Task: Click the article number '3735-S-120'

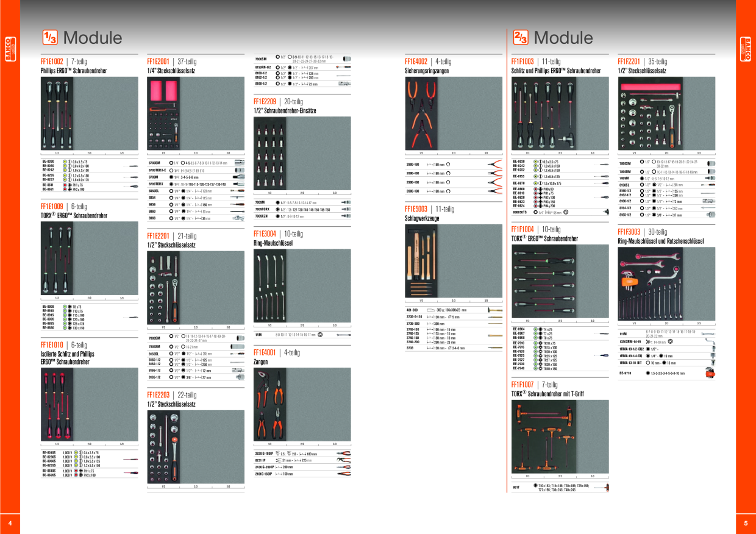Action: tap(414, 317)
